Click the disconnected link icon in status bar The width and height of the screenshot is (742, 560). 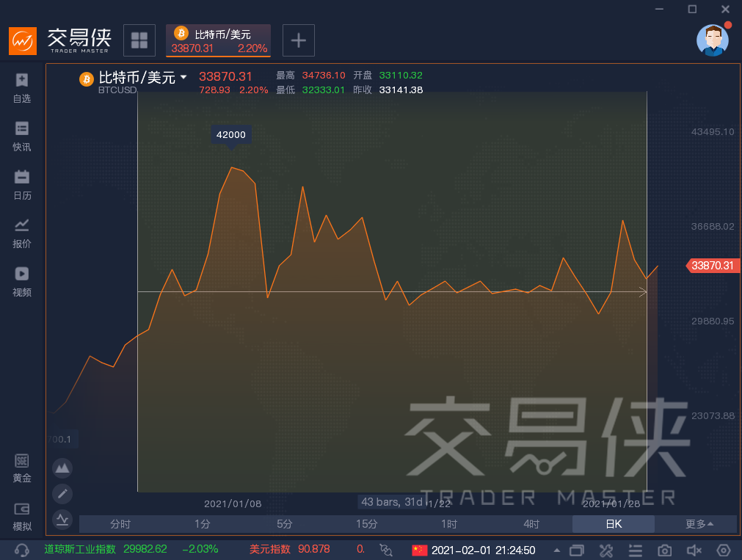[x=386, y=550]
